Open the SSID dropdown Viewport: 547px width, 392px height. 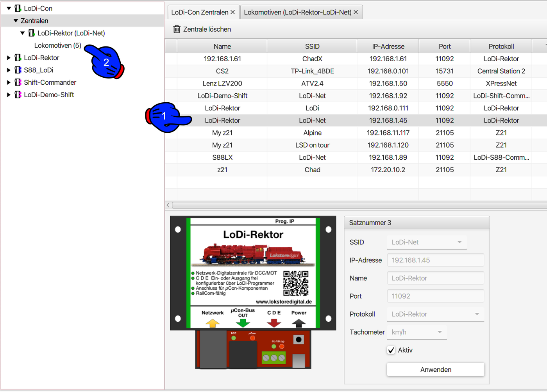[x=427, y=242]
